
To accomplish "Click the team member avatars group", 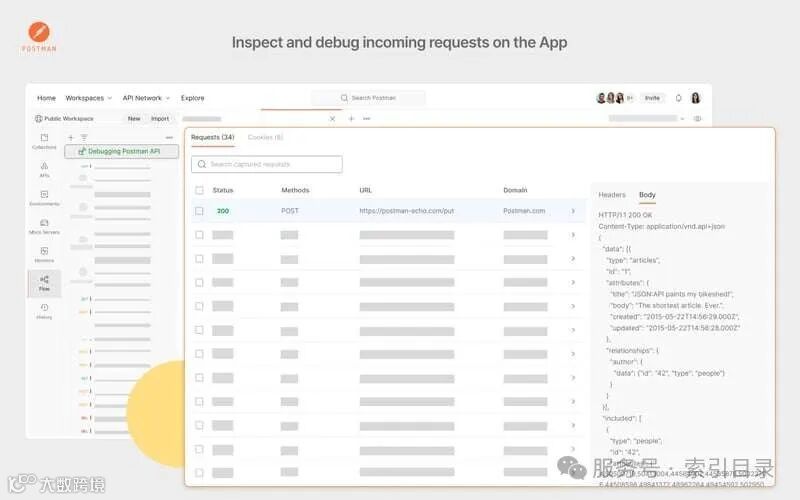I will point(614,98).
